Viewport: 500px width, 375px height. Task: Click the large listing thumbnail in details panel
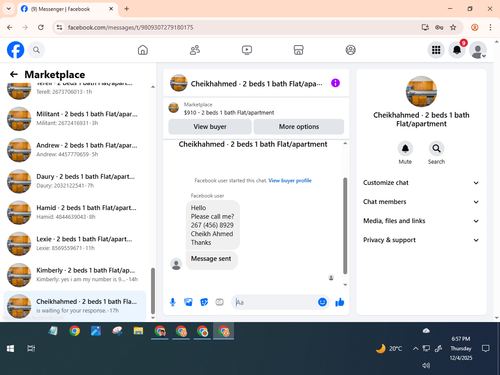pyautogui.click(x=421, y=91)
